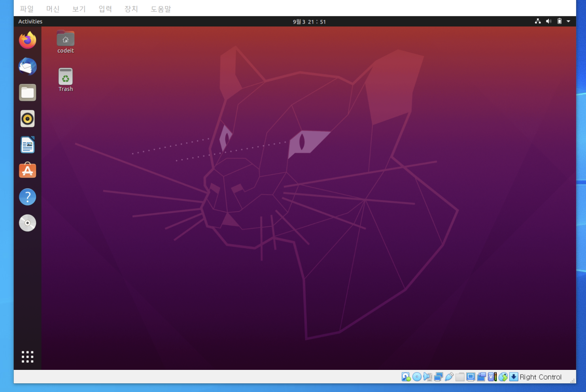Click the volume speaker icon in top bar

click(548, 21)
